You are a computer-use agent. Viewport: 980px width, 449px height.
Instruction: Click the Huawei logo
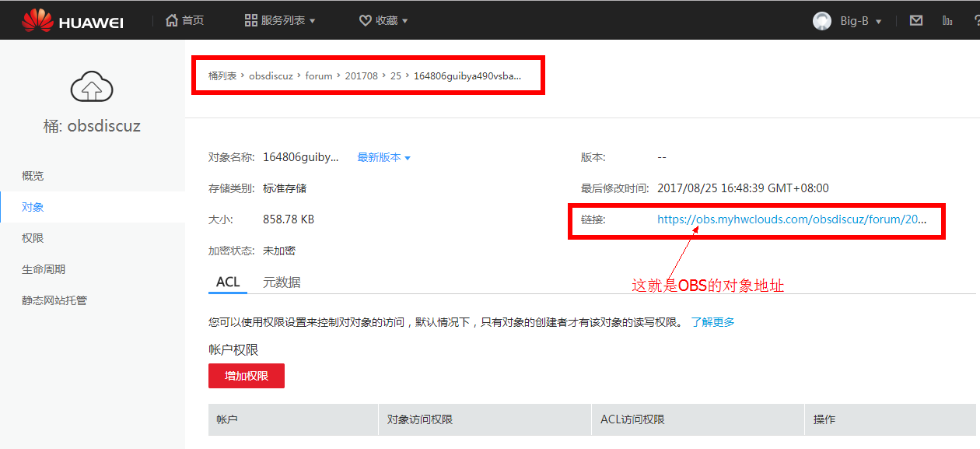[72, 21]
